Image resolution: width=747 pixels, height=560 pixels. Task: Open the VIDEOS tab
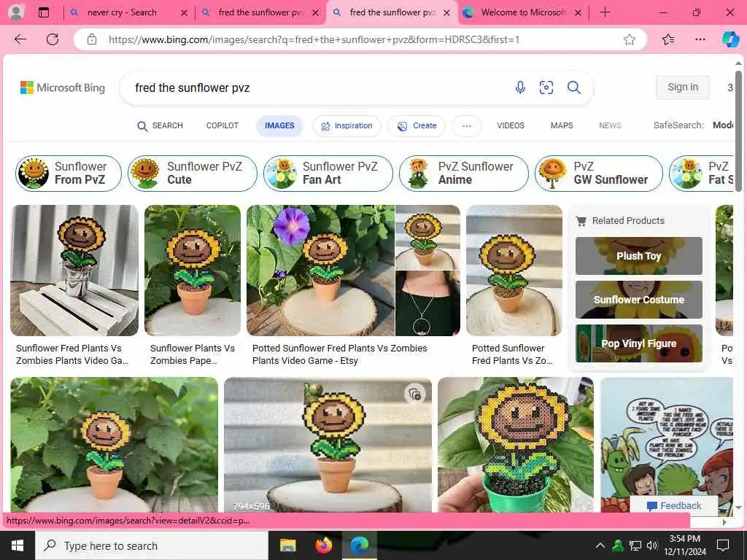click(510, 125)
